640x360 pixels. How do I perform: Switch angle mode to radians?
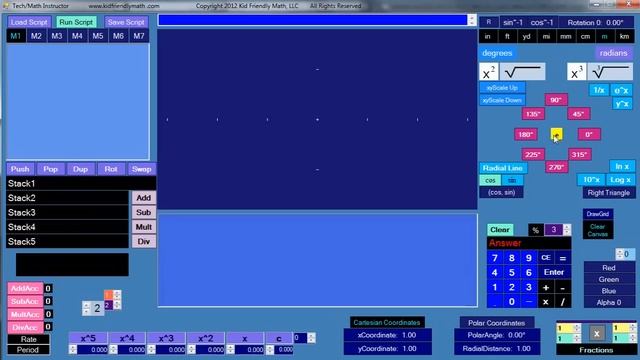click(613, 53)
